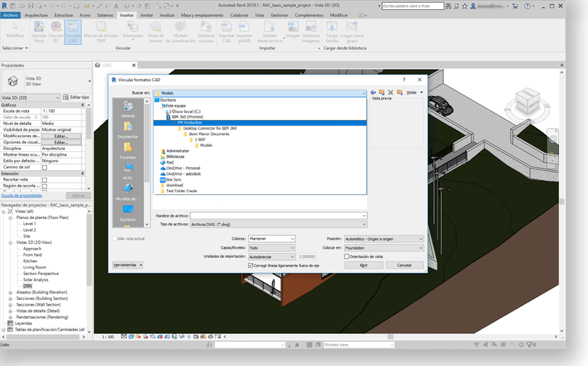Click the Vincular IFC ribbon icon
This screenshot has width=588, height=366.
pos(56,31)
